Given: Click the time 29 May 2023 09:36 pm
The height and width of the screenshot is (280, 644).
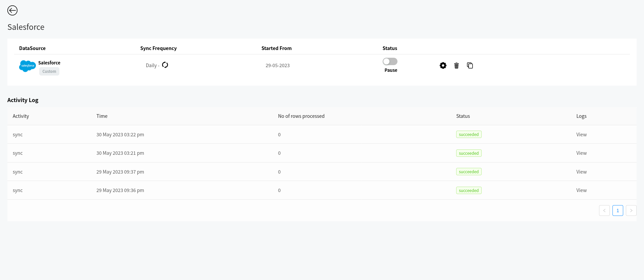Looking at the screenshot, I should (120, 190).
